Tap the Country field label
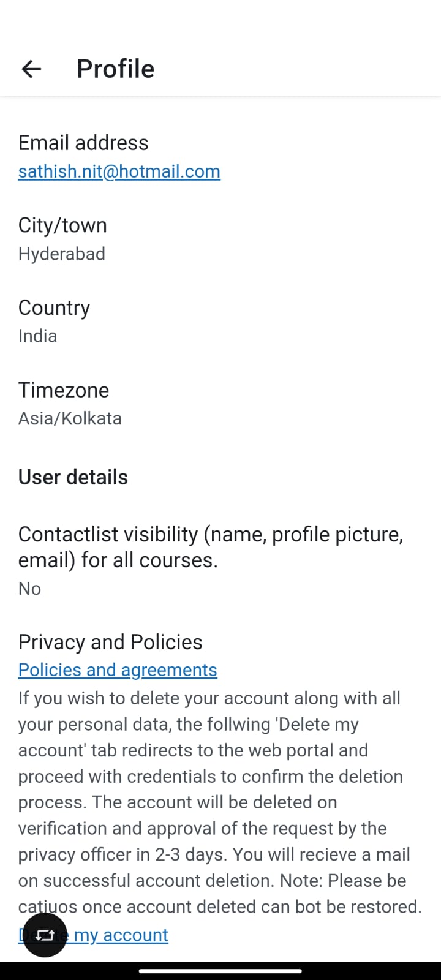 54,307
